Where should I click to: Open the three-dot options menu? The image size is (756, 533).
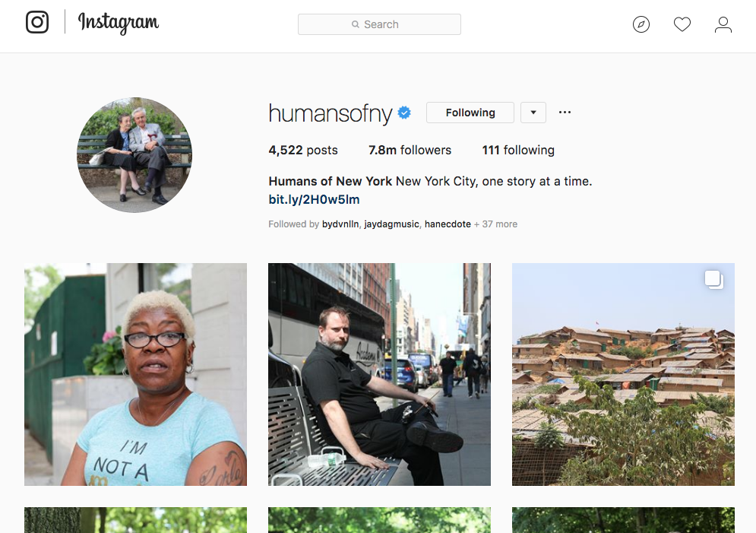click(565, 113)
